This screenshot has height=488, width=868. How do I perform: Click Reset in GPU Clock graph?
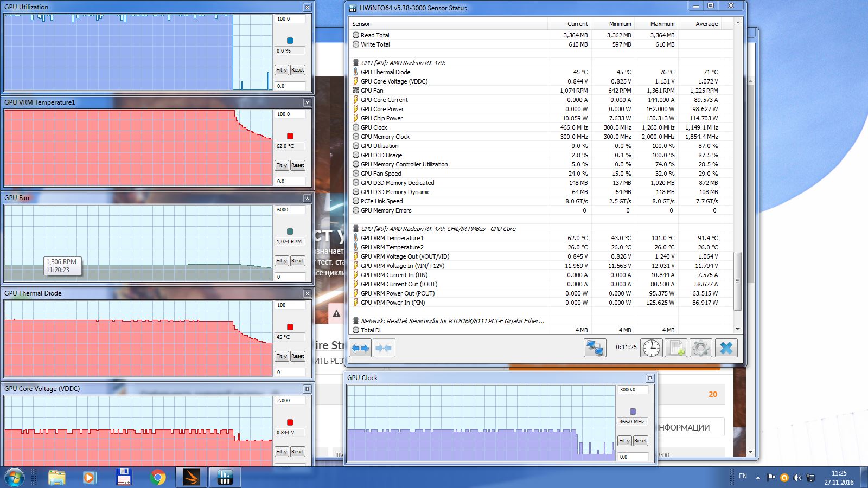tap(640, 441)
